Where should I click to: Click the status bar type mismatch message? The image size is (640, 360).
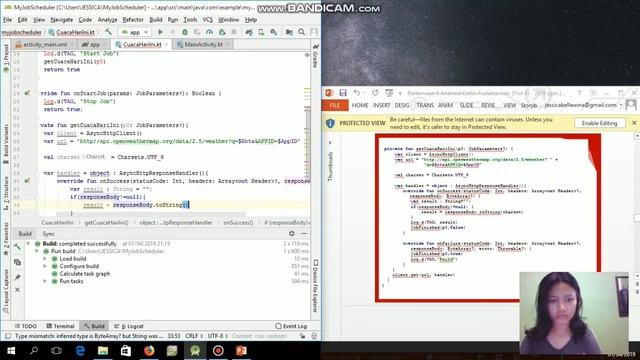click(89, 336)
